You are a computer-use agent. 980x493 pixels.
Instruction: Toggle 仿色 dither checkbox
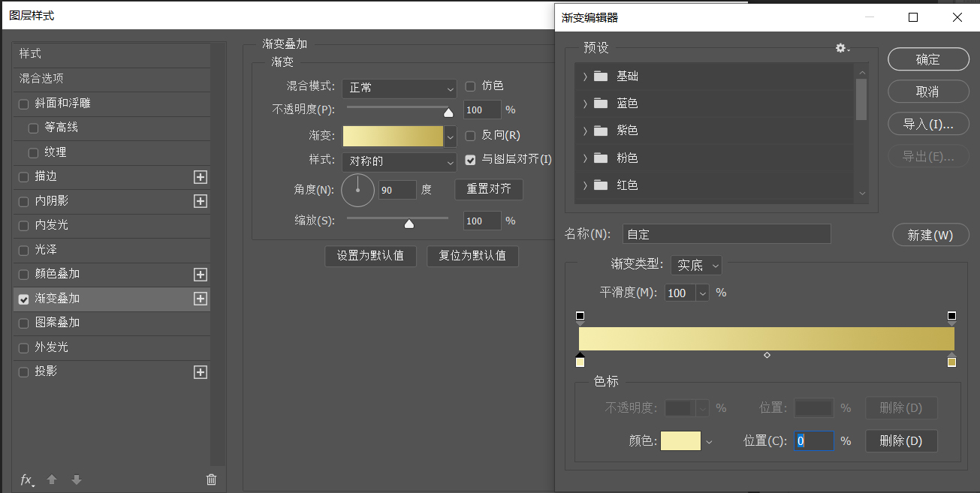(471, 86)
